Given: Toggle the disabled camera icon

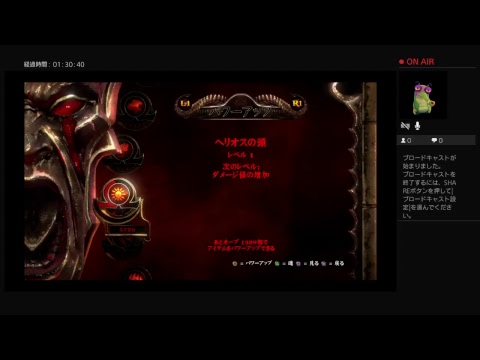Looking at the screenshot, I should [405, 126].
